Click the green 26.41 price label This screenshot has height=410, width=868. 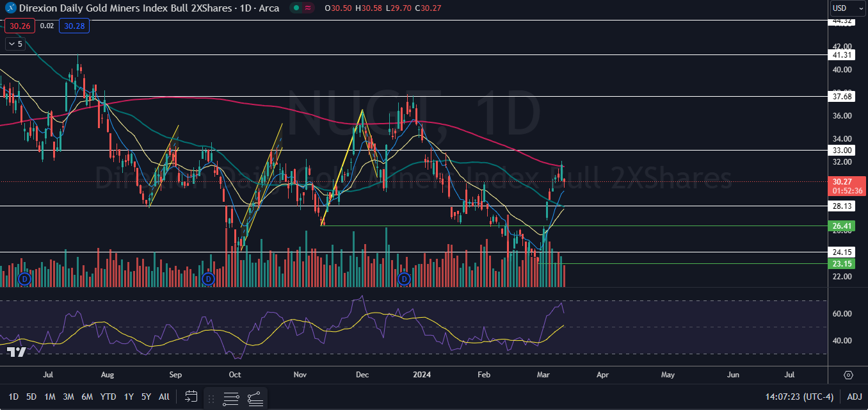tap(842, 226)
